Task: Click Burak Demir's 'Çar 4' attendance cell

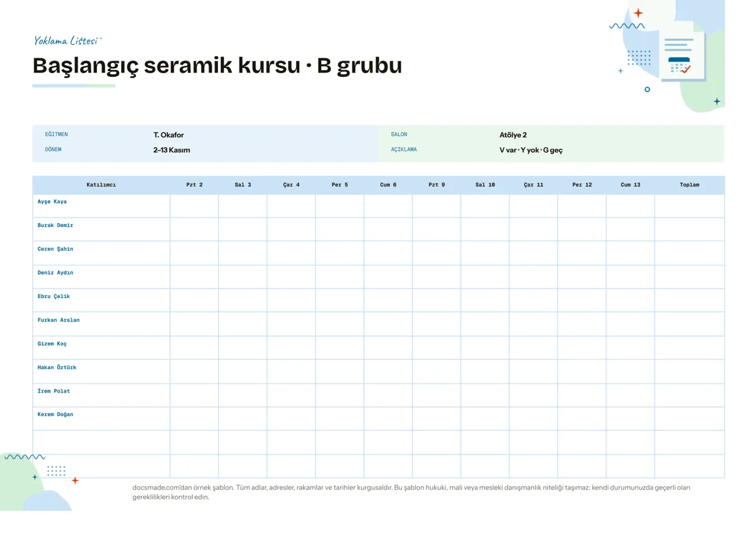Action: [291, 229]
